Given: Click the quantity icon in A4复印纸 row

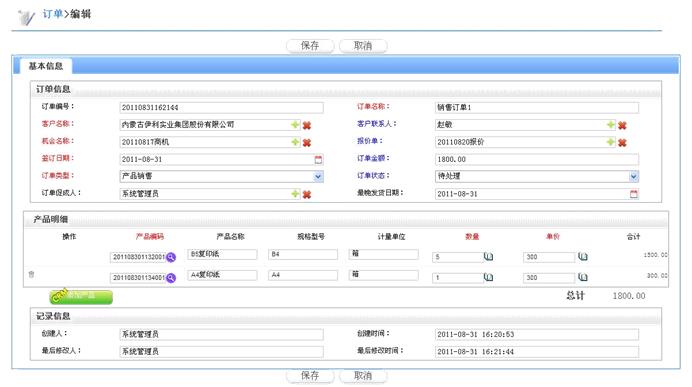Looking at the screenshot, I should (x=488, y=277).
